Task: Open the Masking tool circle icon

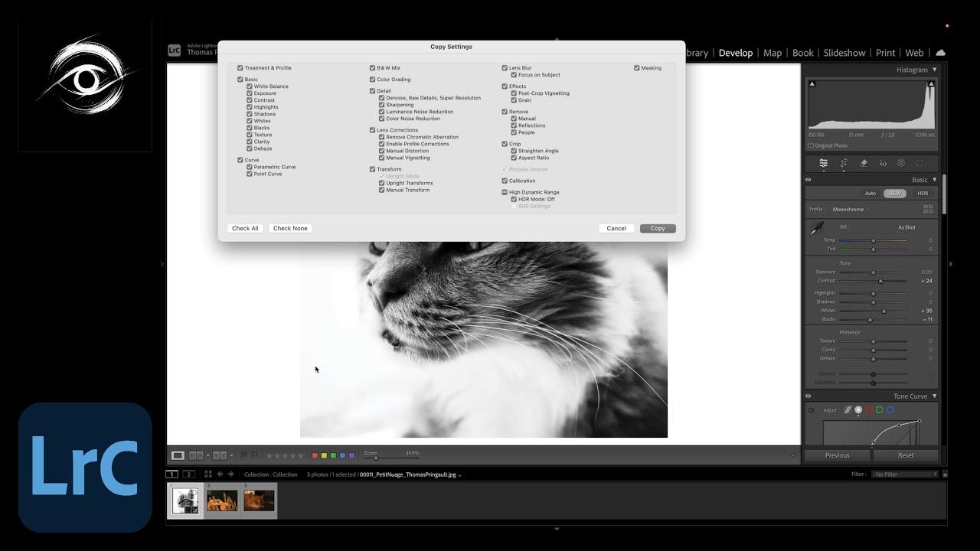Action: tap(901, 163)
